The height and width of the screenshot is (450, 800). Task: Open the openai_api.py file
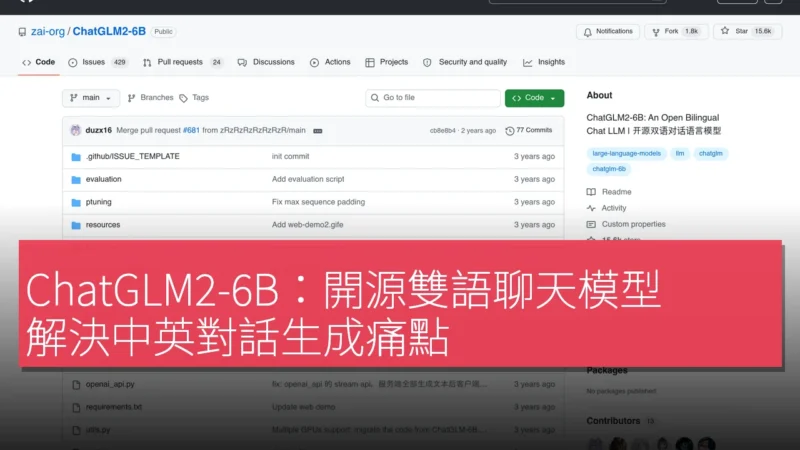point(110,384)
